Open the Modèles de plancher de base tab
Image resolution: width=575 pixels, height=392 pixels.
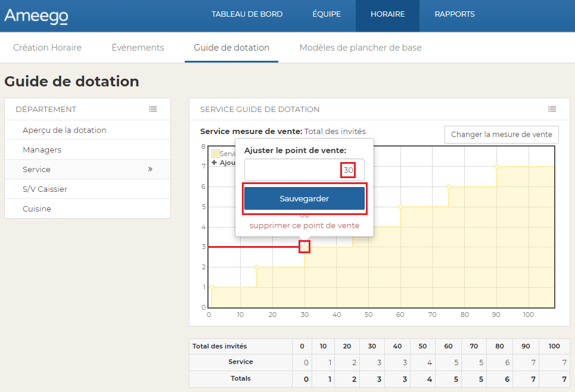click(360, 48)
